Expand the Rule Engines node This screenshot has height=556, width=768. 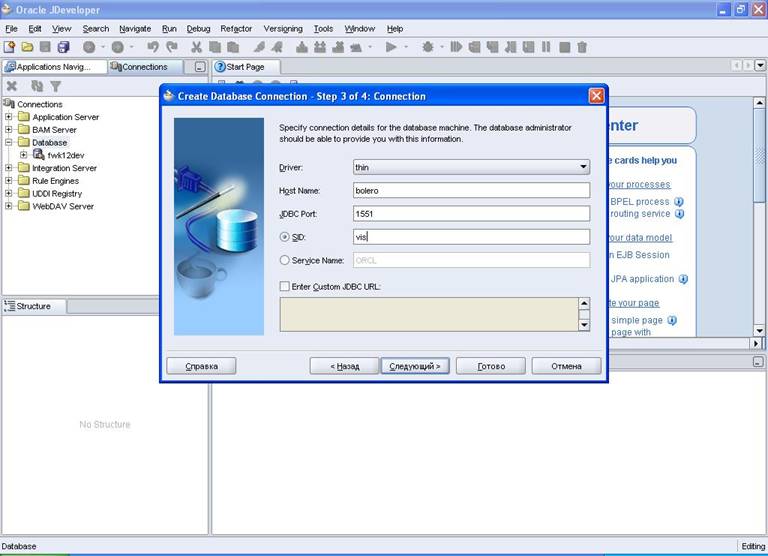(x=8, y=180)
